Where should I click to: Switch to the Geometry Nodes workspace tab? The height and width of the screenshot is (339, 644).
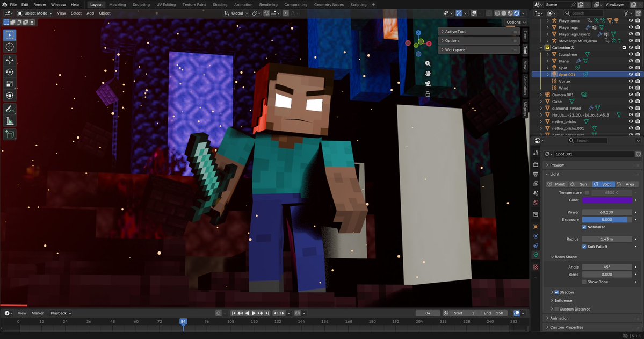coord(329,4)
